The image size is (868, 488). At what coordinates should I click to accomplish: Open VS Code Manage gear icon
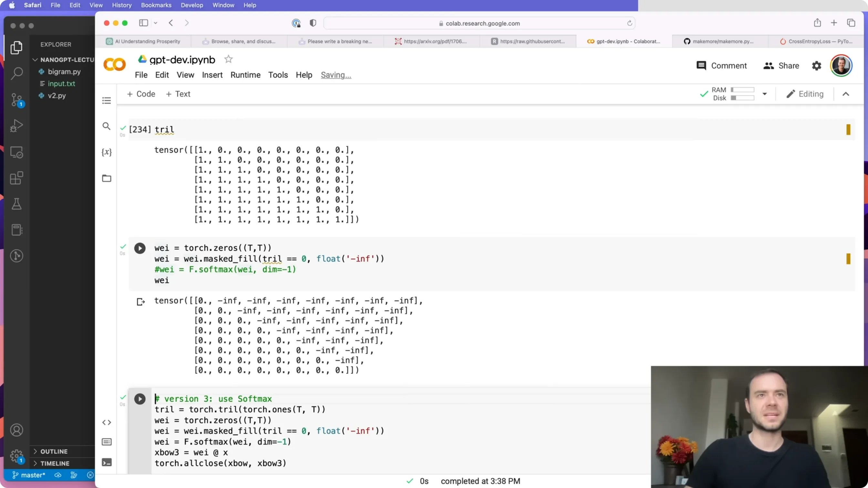point(16,456)
